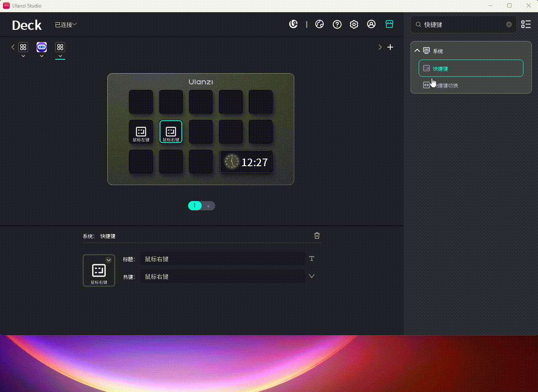Clear the search field text
Image resolution: width=538 pixels, height=392 pixels.
tap(509, 24)
